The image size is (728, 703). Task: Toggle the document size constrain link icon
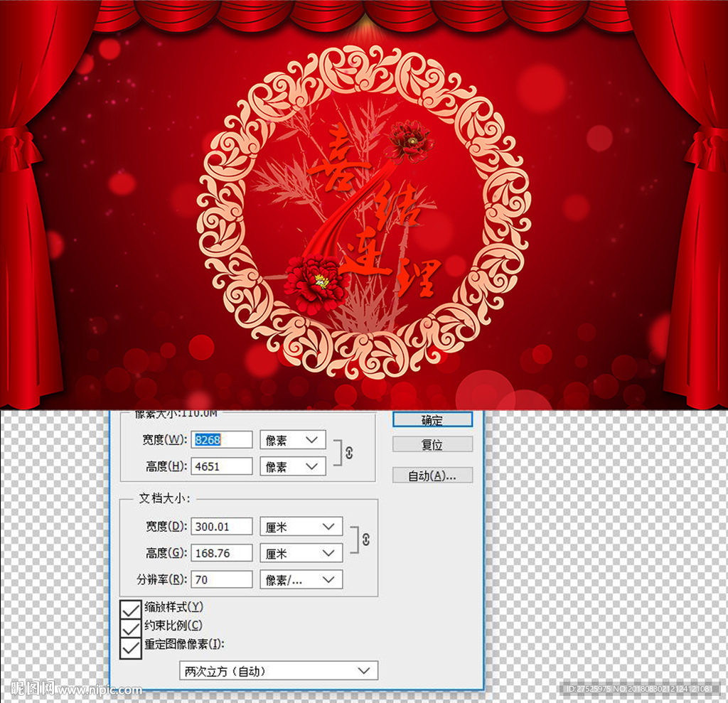[x=366, y=539]
